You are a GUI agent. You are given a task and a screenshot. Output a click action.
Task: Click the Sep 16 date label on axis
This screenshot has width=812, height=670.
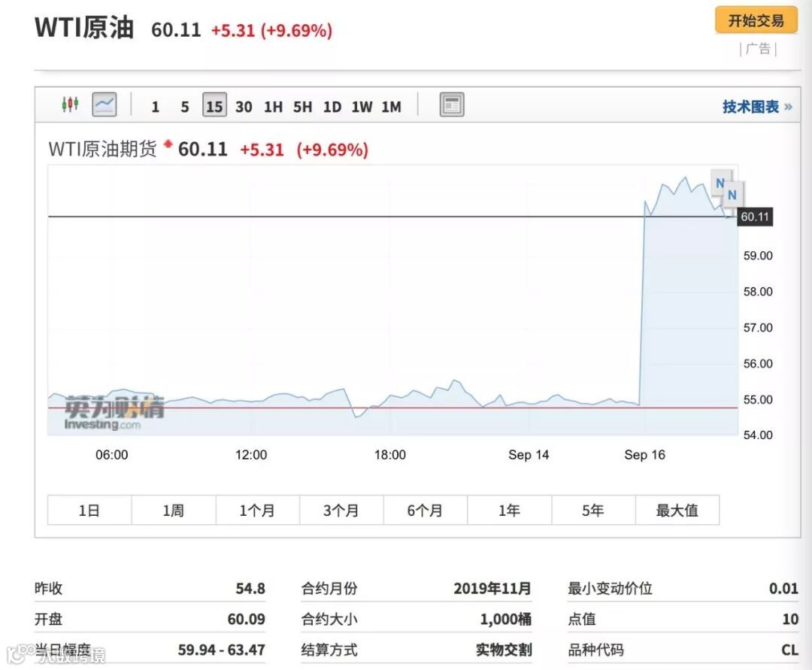tap(645, 455)
